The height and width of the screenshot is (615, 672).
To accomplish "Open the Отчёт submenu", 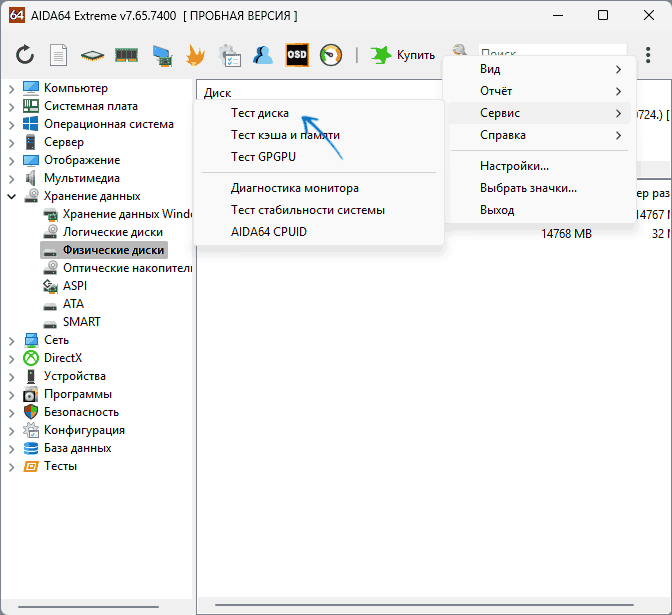I will [x=540, y=91].
